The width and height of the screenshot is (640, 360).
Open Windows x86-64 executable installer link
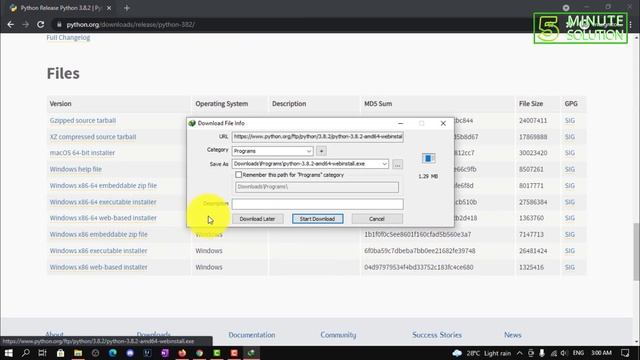click(x=103, y=202)
